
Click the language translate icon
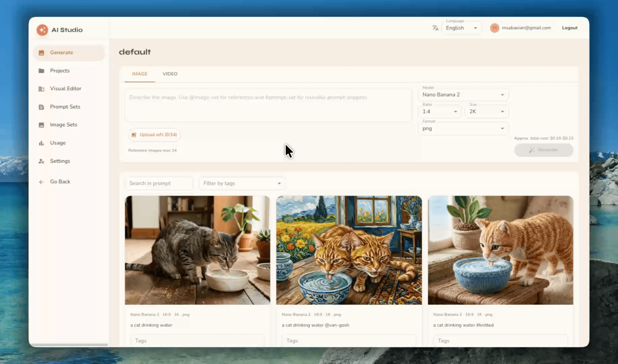(436, 28)
